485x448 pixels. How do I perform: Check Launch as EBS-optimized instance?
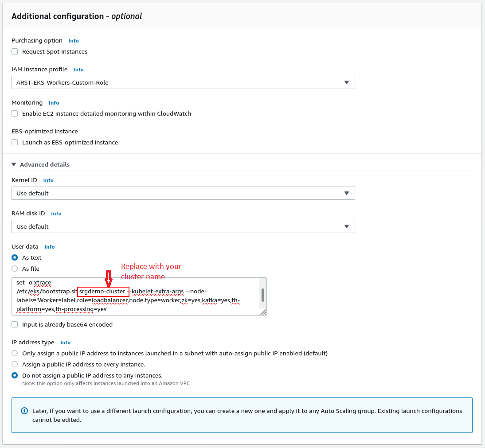[x=15, y=142]
